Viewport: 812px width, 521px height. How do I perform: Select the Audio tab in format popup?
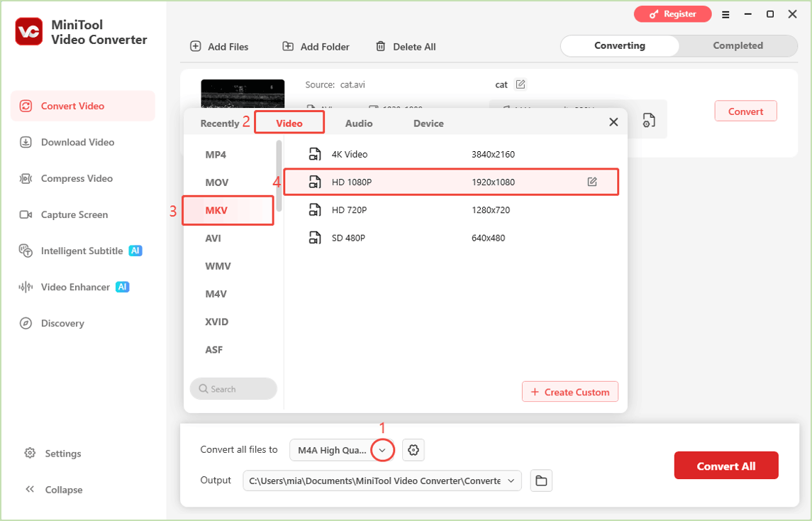point(359,124)
